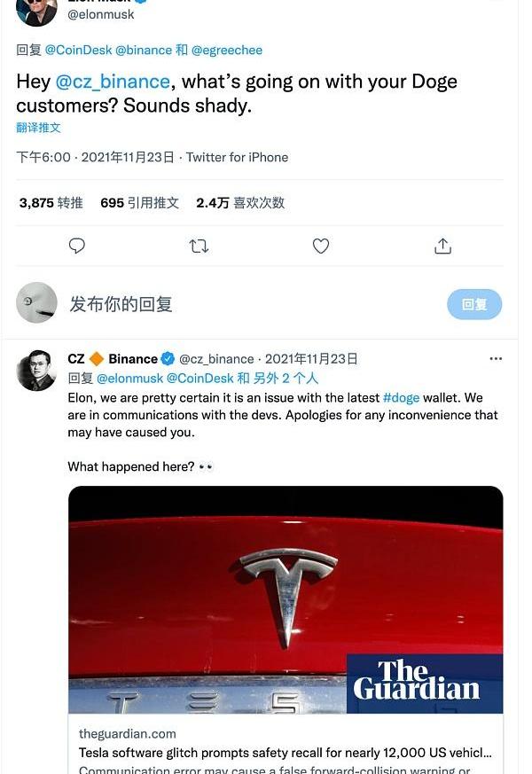
Task: Click the blue 回复 reply button
Action: [x=474, y=304]
